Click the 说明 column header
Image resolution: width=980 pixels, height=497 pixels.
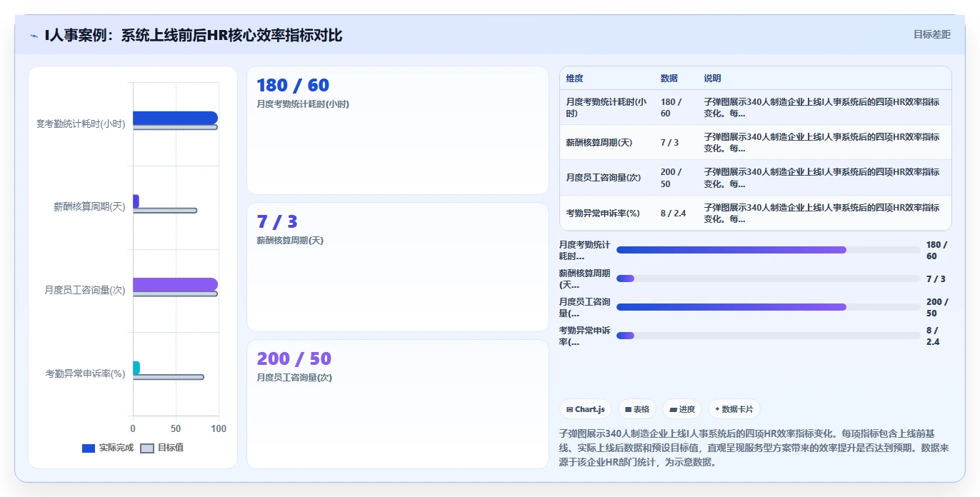point(712,79)
